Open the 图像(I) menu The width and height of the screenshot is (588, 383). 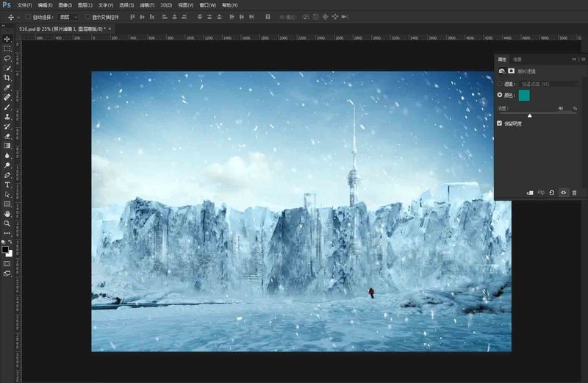coord(65,5)
